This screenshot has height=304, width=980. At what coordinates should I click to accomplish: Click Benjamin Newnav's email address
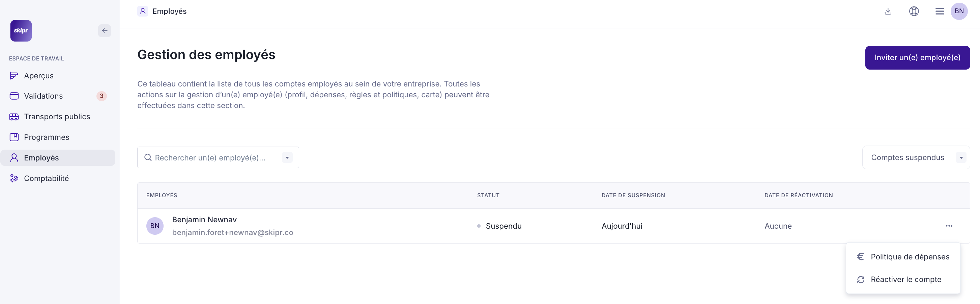tap(232, 232)
